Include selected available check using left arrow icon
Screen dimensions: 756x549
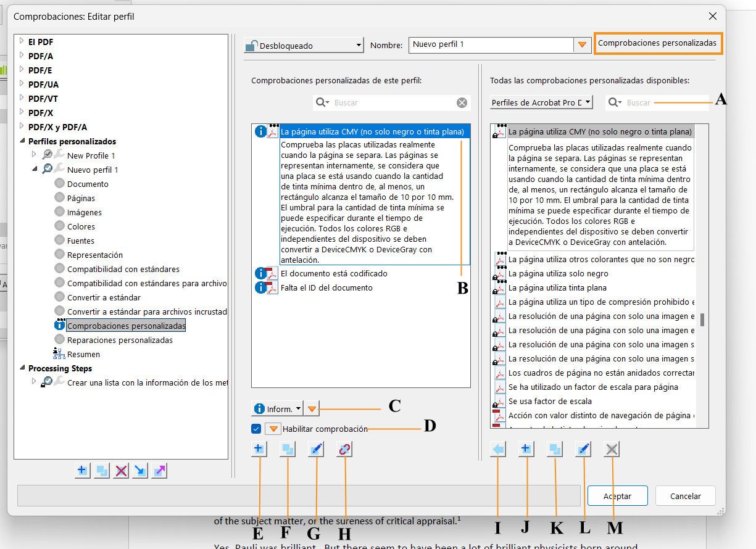coord(497,449)
